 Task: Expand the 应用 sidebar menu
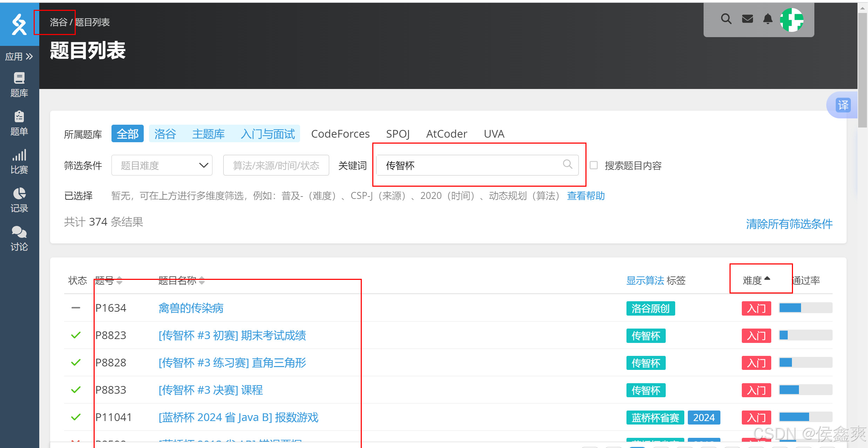(19, 56)
